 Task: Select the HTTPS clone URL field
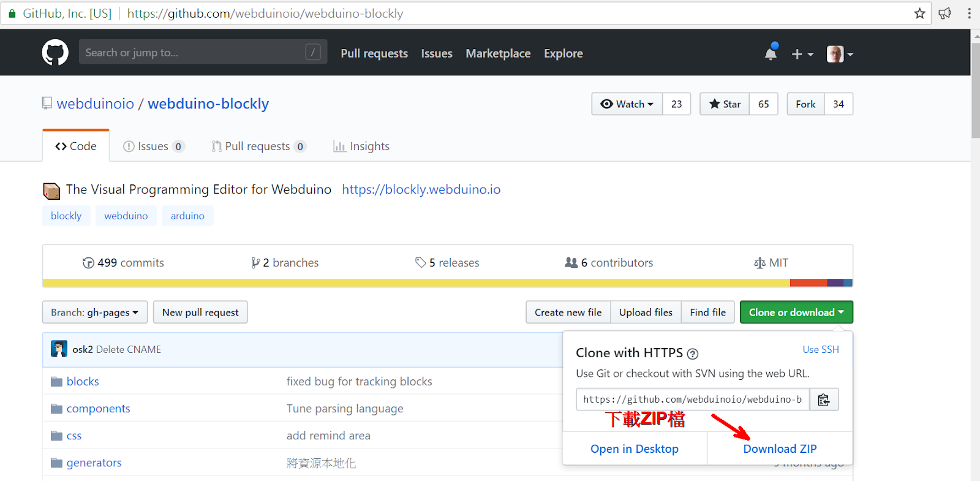[x=693, y=400]
